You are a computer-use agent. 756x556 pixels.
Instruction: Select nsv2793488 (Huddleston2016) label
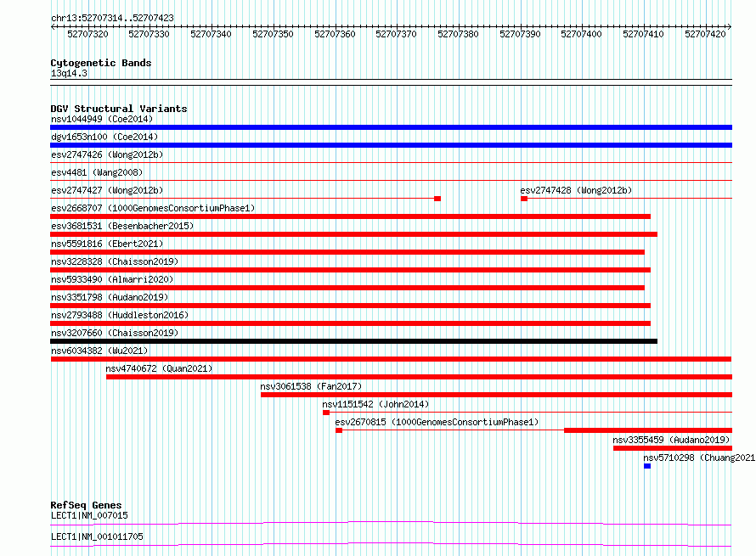[120, 315]
